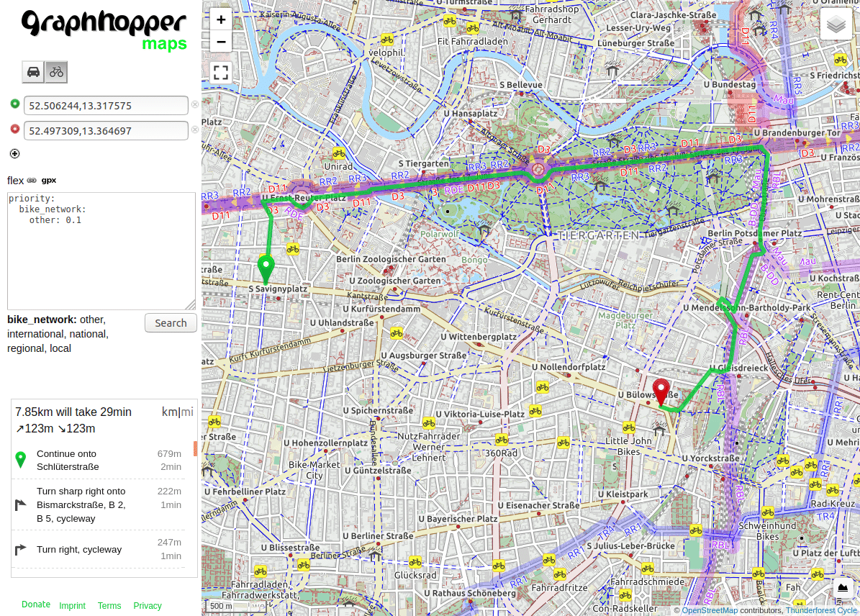
Task: Zoom out of the map
Action: (x=221, y=42)
